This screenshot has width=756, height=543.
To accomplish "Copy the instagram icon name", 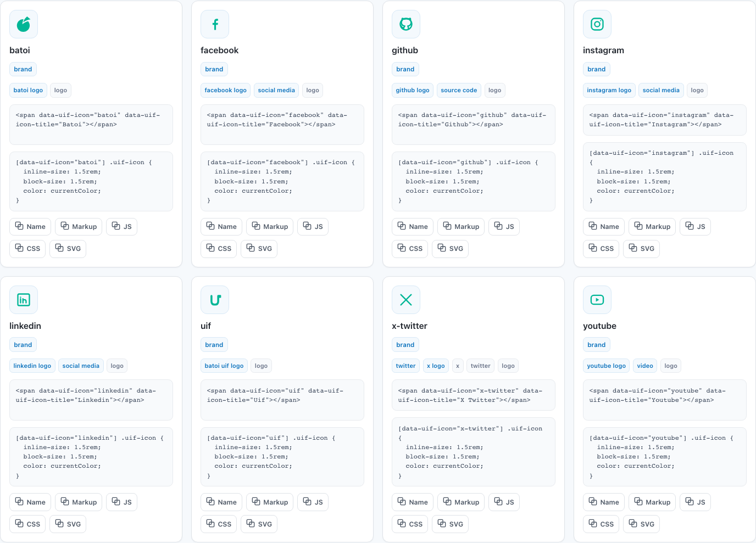I will [604, 227].
